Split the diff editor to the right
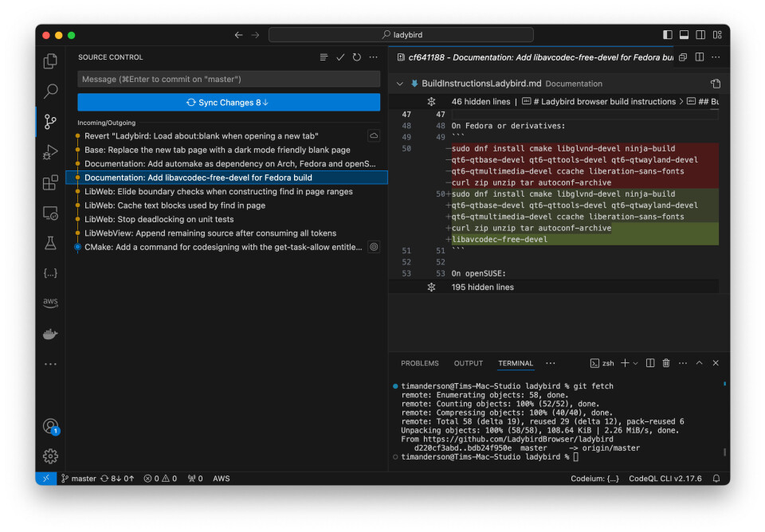 pos(699,57)
